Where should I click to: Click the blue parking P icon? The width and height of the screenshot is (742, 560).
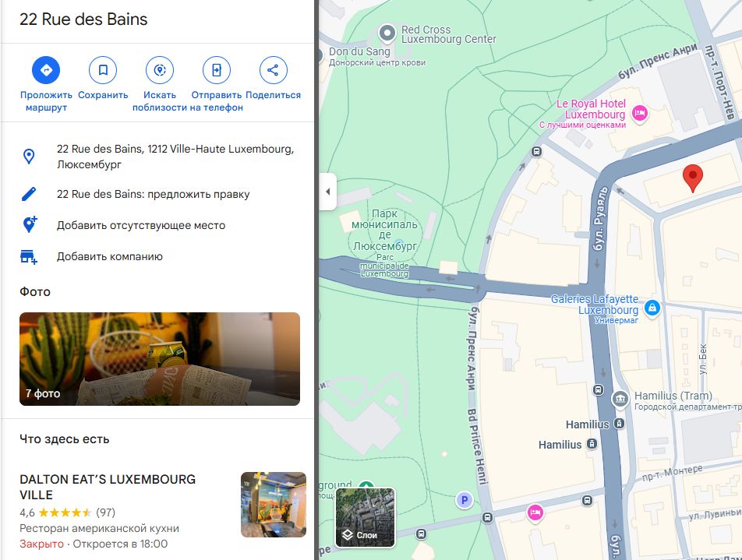(x=465, y=499)
